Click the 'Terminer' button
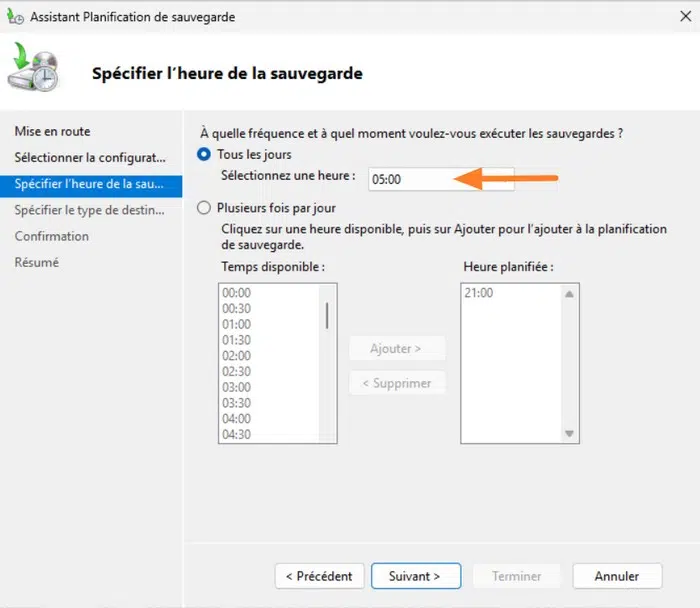This screenshot has width=700, height=608. [x=516, y=576]
